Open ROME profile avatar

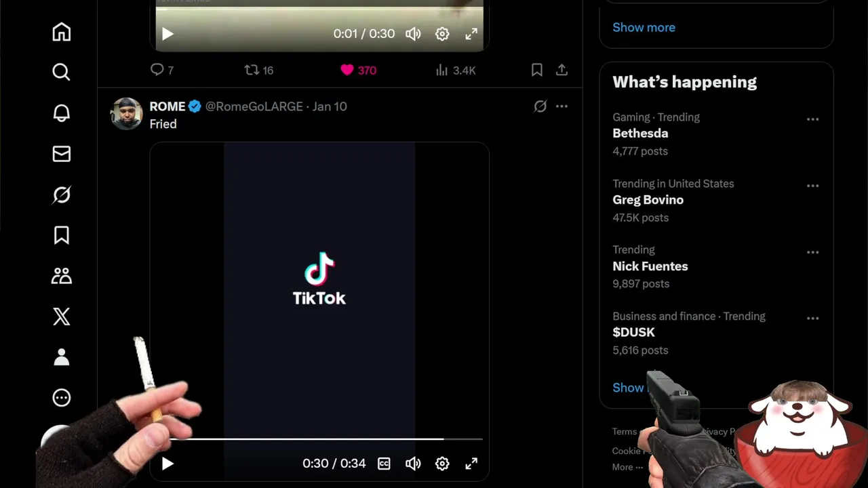pyautogui.click(x=126, y=113)
